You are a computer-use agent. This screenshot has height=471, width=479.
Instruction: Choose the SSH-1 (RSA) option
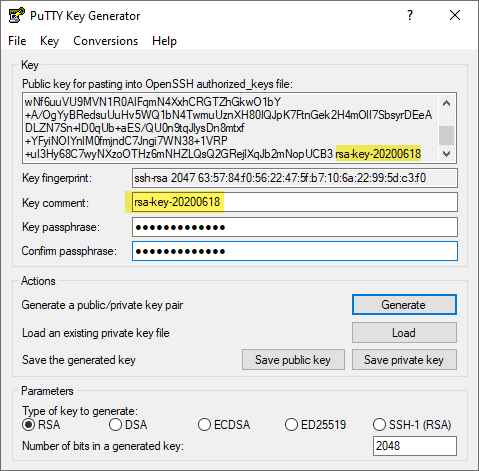coord(379,425)
